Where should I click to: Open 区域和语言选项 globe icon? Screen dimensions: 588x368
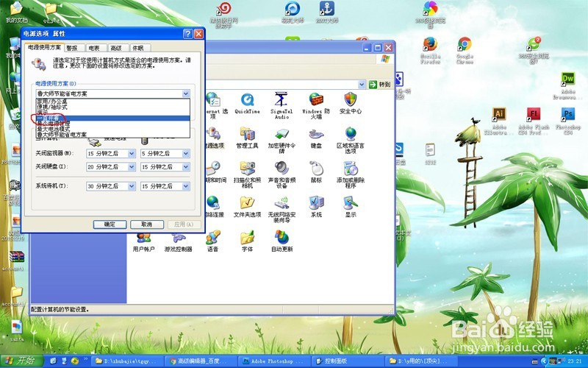[351, 141]
